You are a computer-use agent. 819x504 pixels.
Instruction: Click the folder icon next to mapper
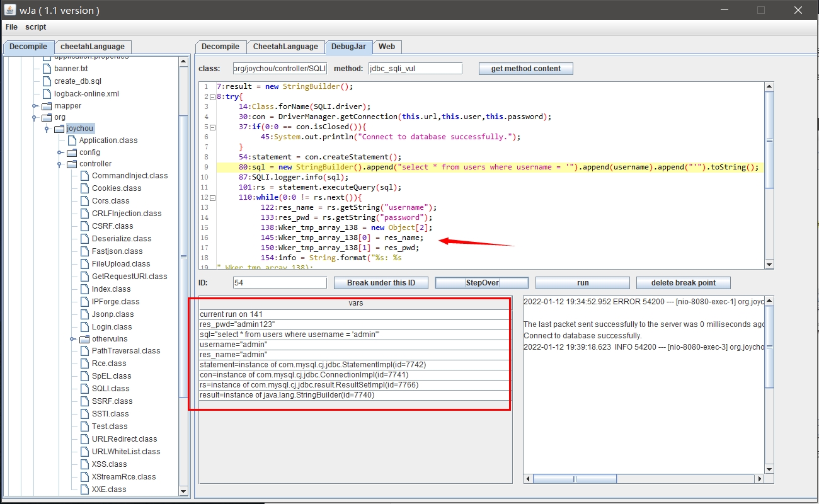tap(47, 106)
